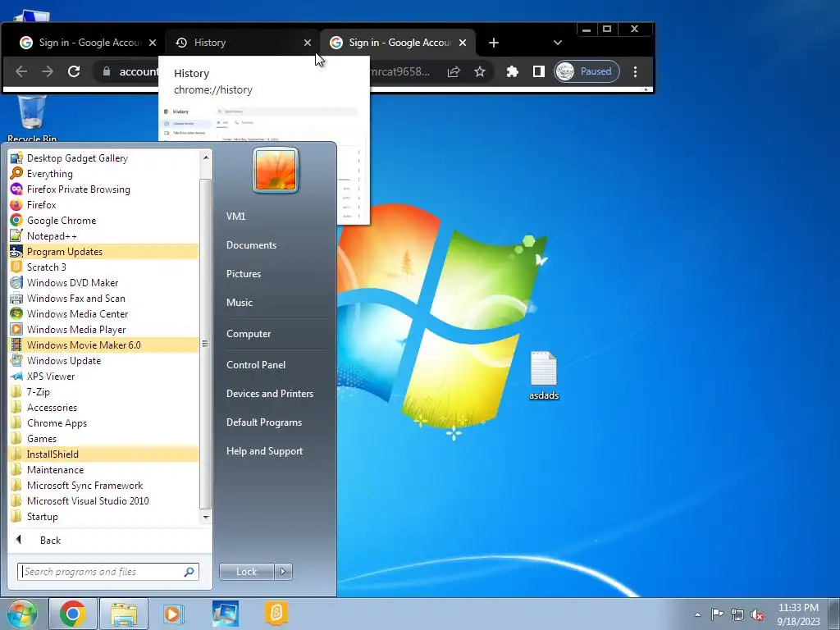This screenshot has height=630, width=840.
Task: Expand the Microsoft Sync Framework folder
Action: coord(104,485)
